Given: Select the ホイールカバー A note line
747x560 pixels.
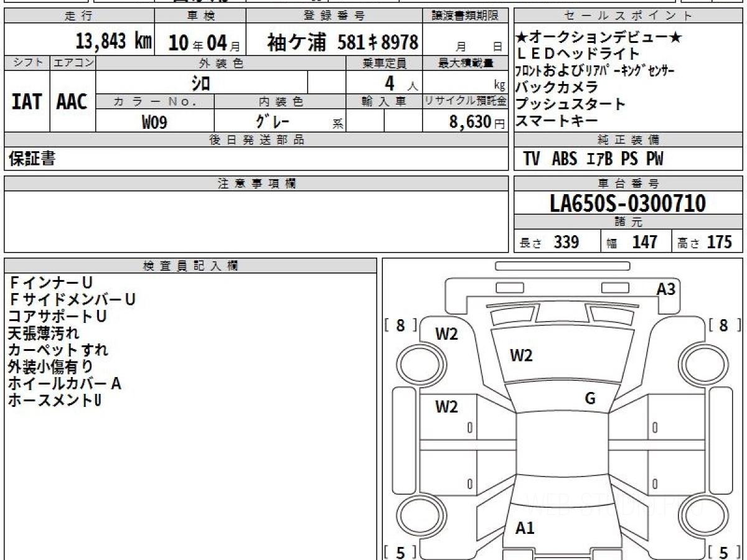Looking at the screenshot, I should tap(64, 384).
